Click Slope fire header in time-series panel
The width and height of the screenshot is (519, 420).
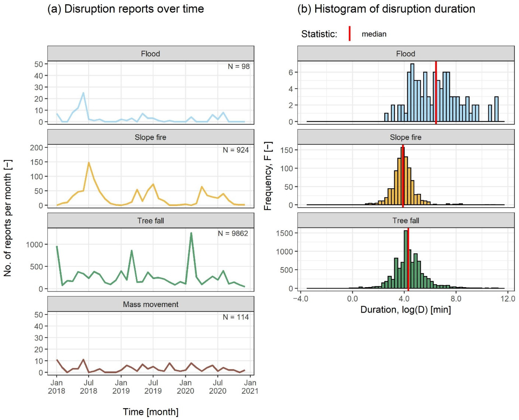tap(150, 137)
